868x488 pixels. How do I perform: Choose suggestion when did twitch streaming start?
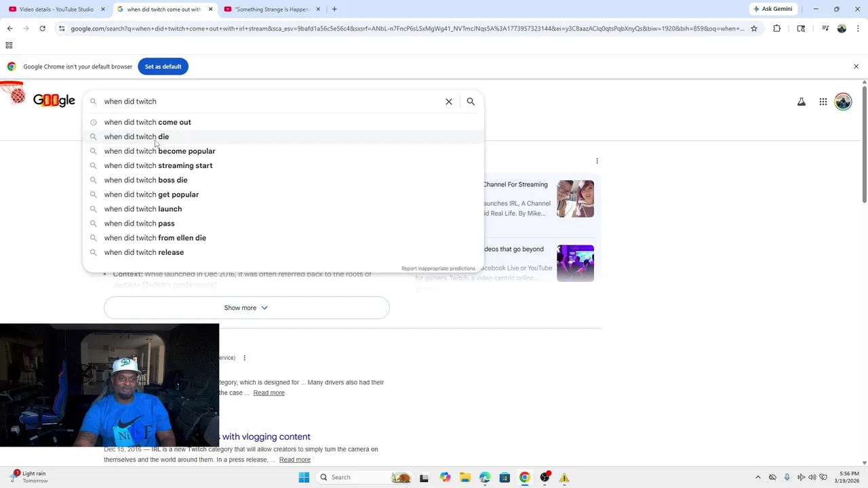(283, 165)
